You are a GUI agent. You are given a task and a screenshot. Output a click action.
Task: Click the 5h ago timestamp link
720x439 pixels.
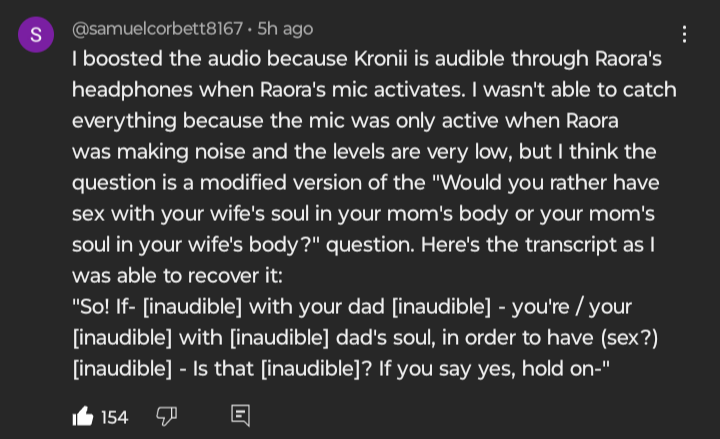point(285,29)
